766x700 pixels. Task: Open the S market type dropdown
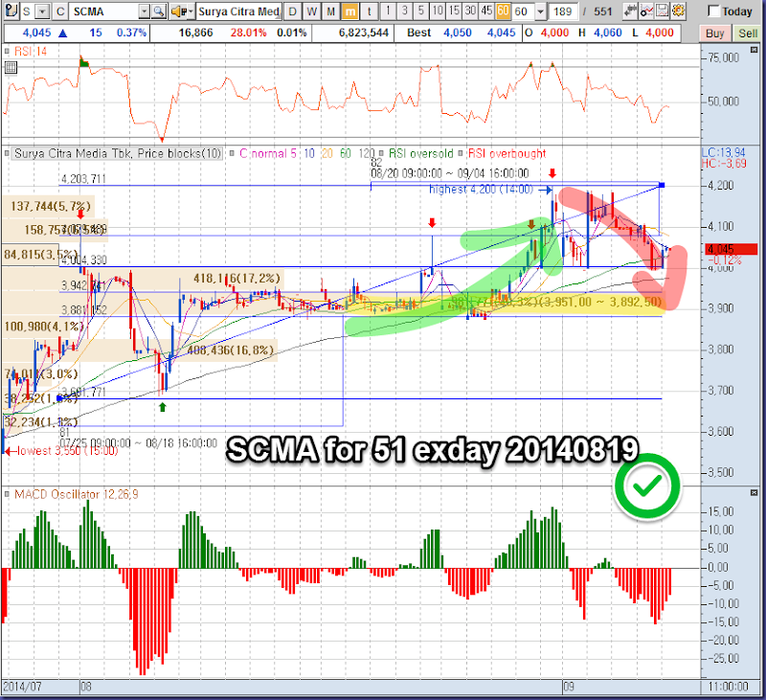43,11
